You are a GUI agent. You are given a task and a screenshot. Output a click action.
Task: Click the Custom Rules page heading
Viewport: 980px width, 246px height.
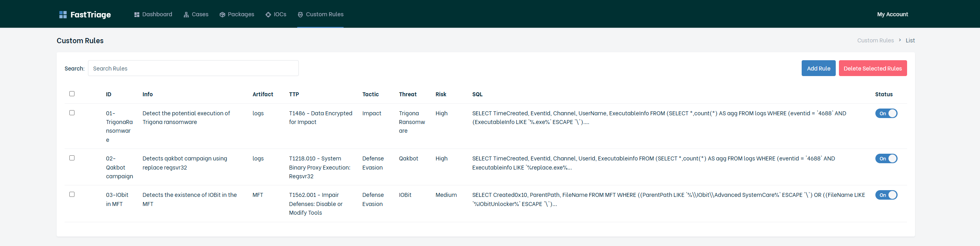[x=80, y=40]
